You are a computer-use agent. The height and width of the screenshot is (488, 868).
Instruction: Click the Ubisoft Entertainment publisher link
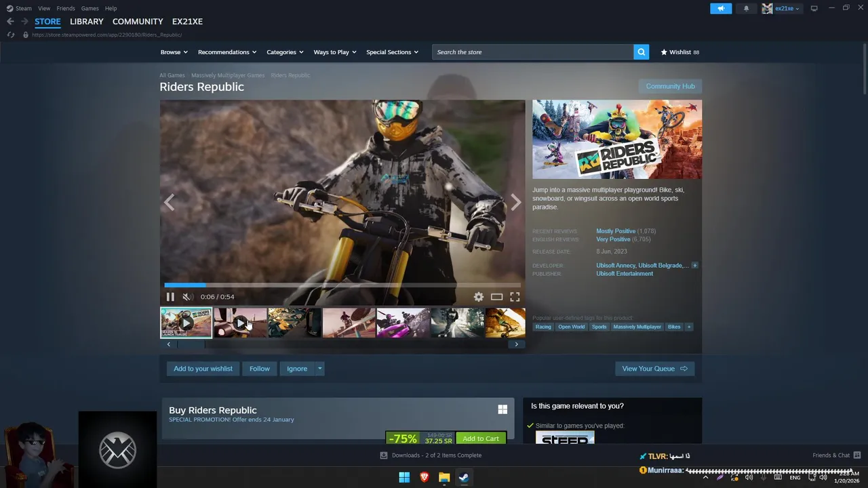625,274
